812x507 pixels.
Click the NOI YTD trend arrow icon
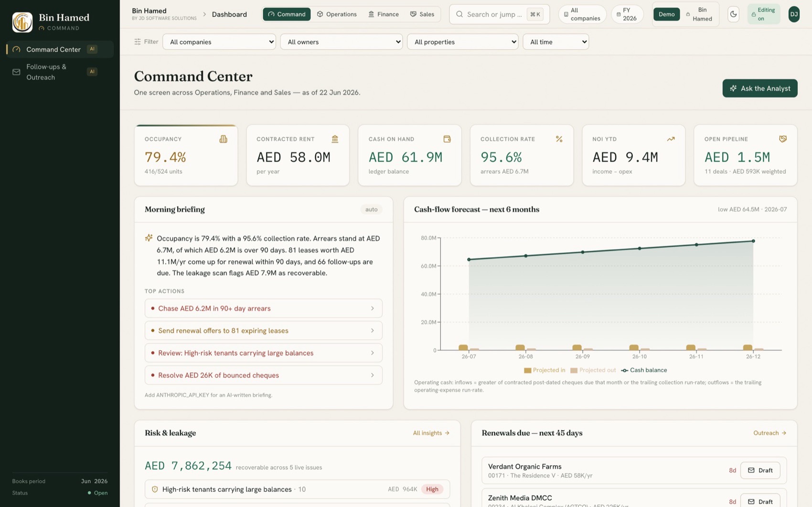tap(671, 139)
